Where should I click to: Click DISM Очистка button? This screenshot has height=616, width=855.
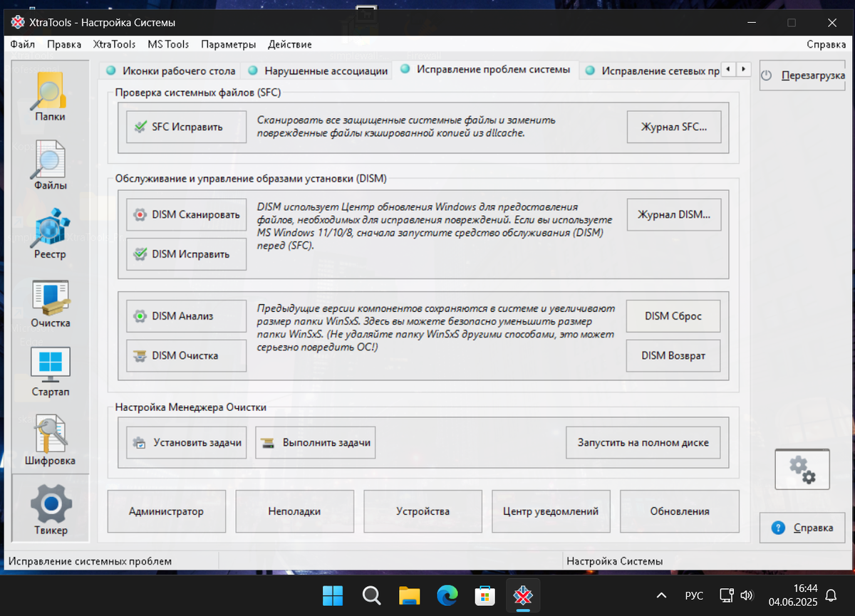click(x=187, y=355)
